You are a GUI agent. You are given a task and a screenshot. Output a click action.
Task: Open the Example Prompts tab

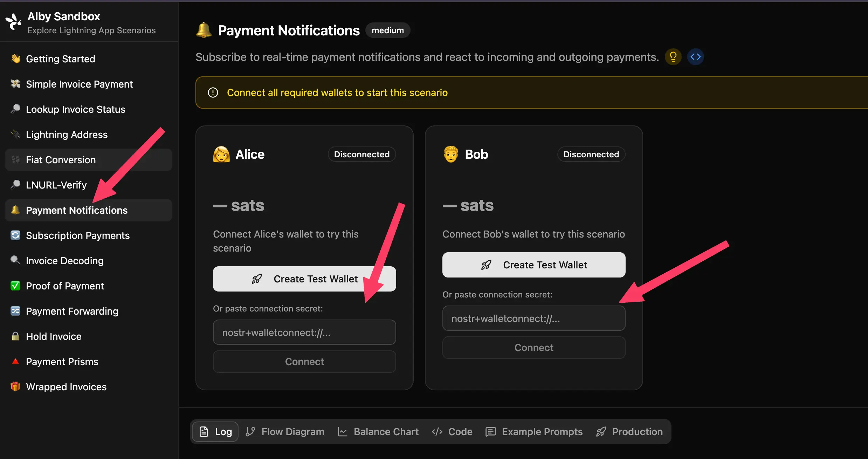[533, 432]
